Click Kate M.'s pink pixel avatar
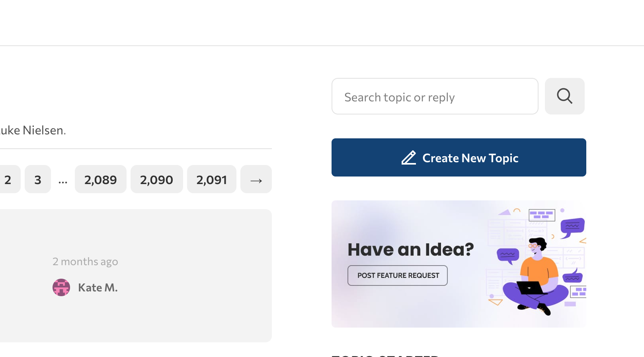This screenshot has width=644, height=357. 61,287
